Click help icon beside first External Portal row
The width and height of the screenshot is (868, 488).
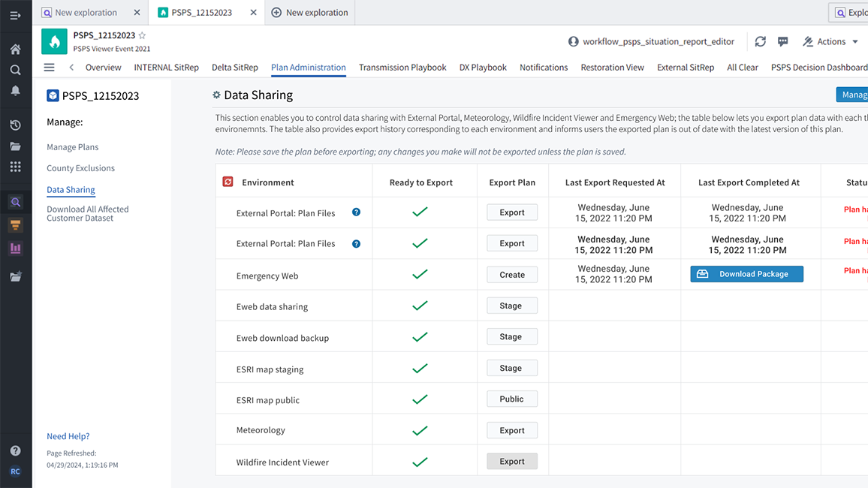tap(356, 212)
